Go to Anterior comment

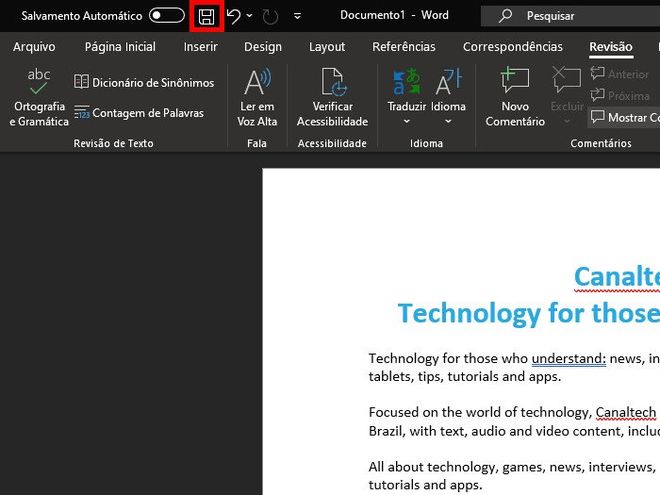[619, 74]
